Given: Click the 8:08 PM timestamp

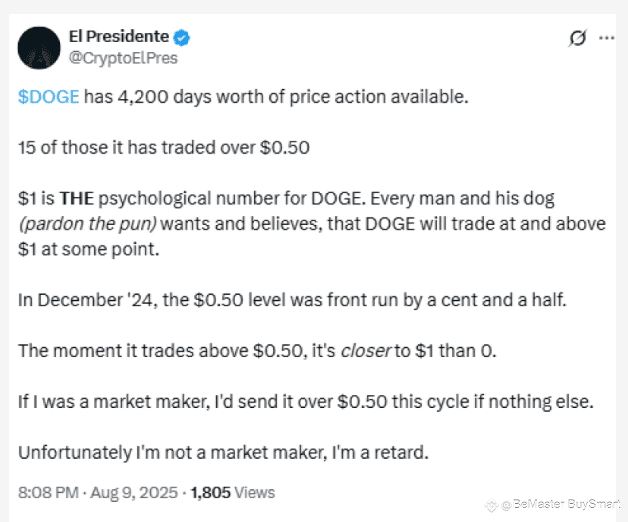Looking at the screenshot, I should click(x=48, y=492).
